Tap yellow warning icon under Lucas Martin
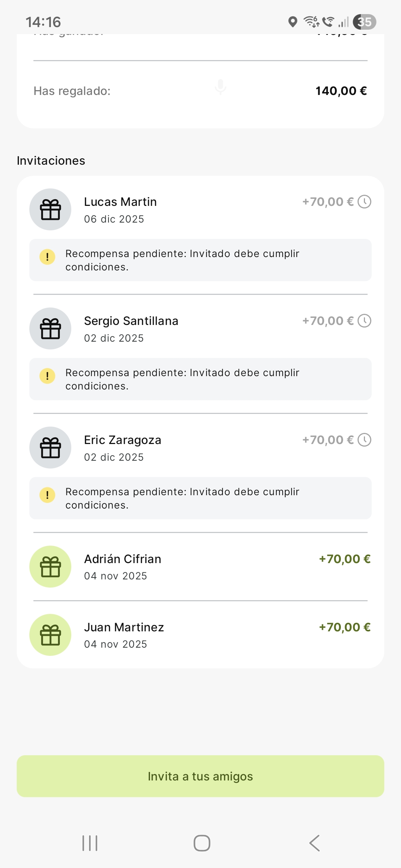This screenshot has height=868, width=401. tap(48, 257)
